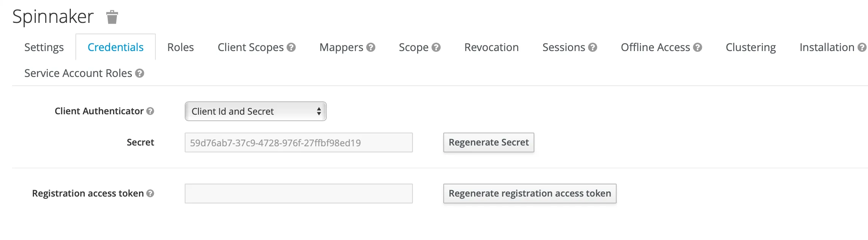Viewport: 868px width, 240px height.
Task: Click help icon next to Installation tab
Action: [862, 47]
